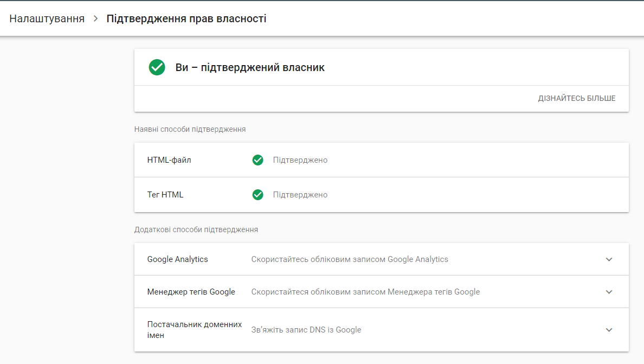
Task: Click Підтверджено status for HTML-файл
Action: coord(300,160)
